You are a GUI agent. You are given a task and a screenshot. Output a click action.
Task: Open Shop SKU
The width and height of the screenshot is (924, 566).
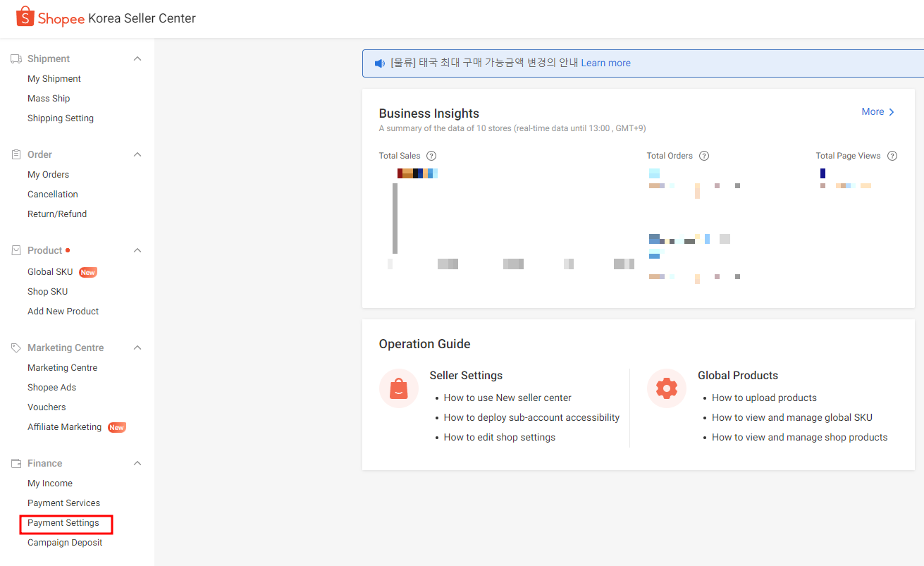click(x=48, y=292)
